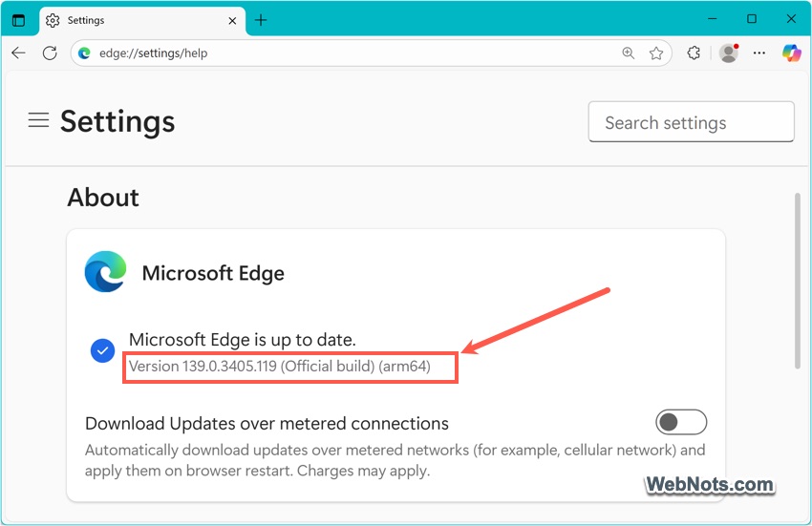Open a new tab with plus button
The width and height of the screenshot is (812, 526).
(x=261, y=20)
